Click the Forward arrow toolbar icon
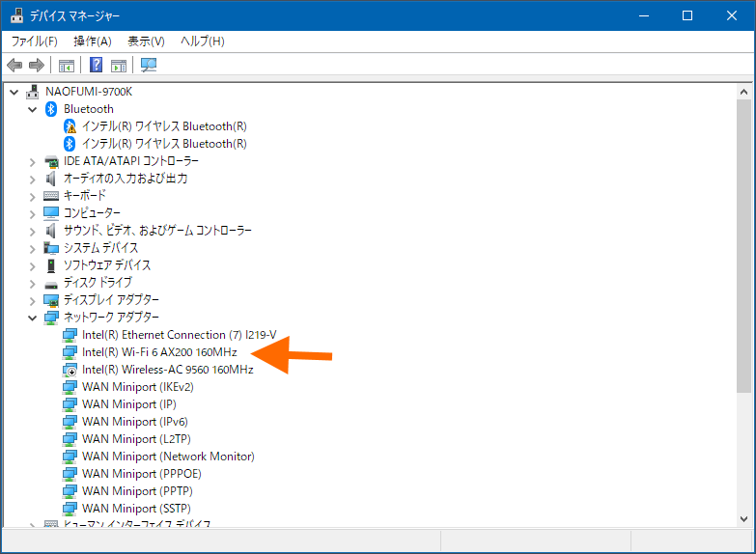Viewport: 756px width, 554px height. [x=37, y=65]
